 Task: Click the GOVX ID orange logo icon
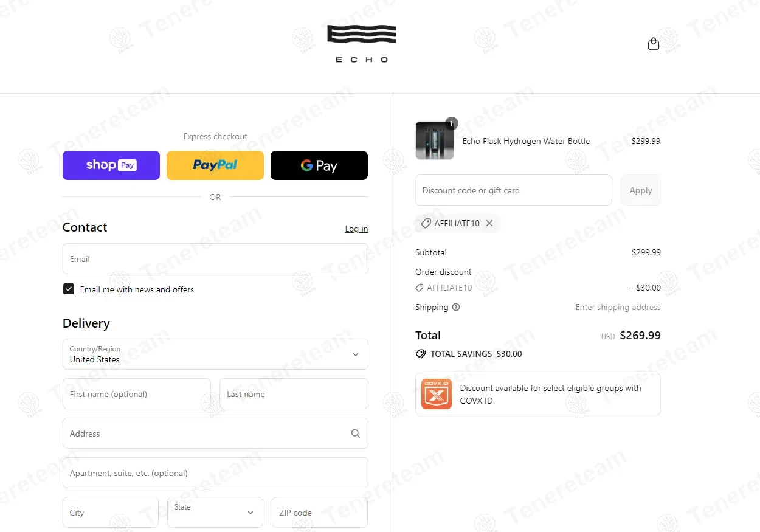437,394
